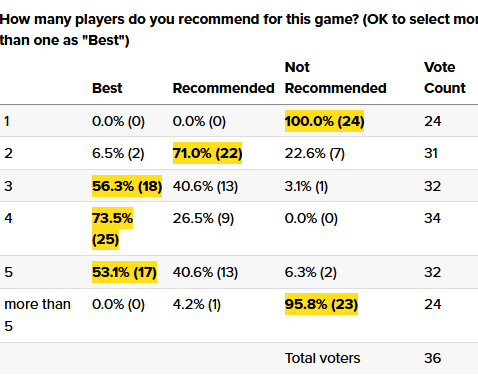The width and height of the screenshot is (478, 389).
Task: Click the Best column header
Action: 107,88
